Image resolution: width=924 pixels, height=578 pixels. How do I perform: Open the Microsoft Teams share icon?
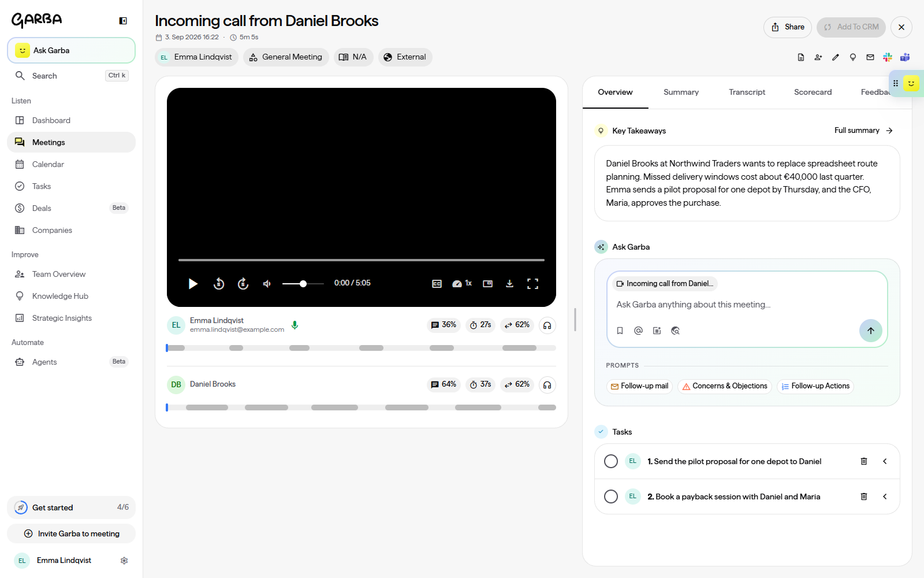tap(905, 57)
